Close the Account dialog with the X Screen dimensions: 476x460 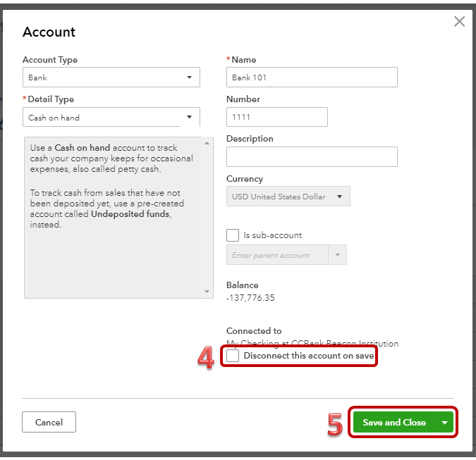[x=459, y=22]
